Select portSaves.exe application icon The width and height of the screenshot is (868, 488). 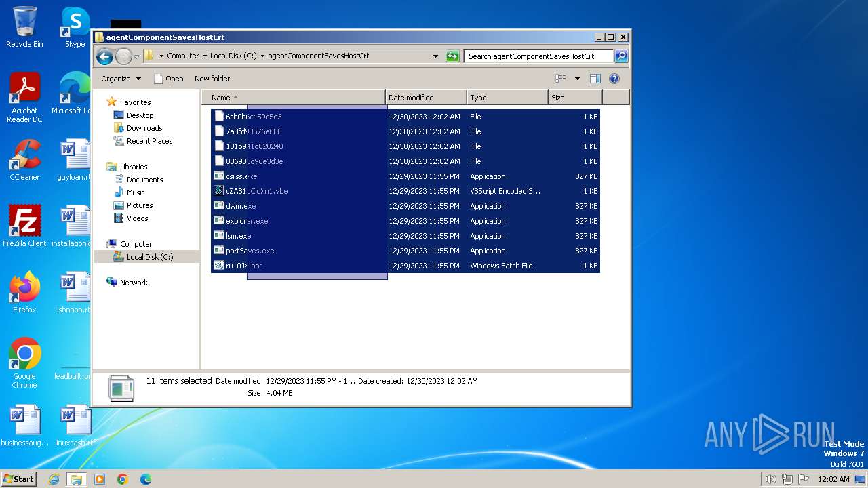coord(218,251)
